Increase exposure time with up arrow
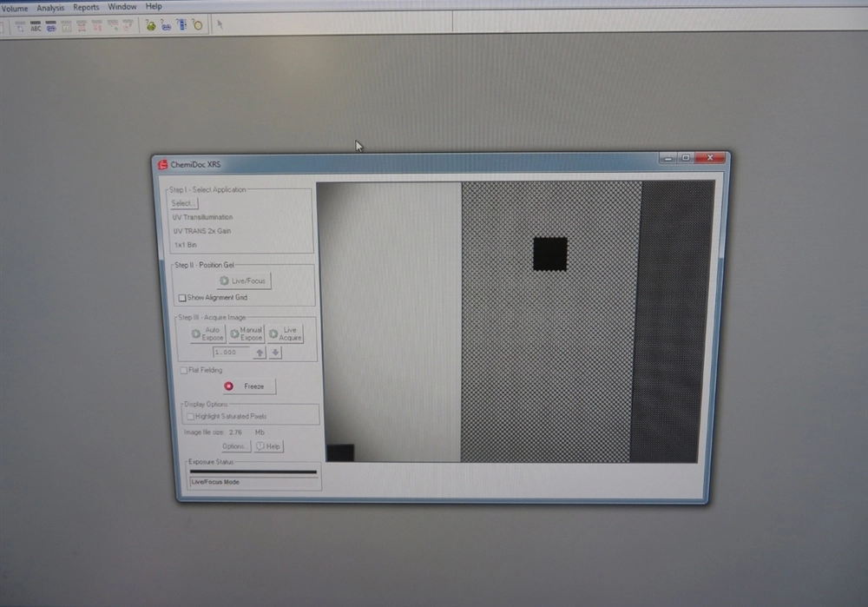 tap(260, 353)
